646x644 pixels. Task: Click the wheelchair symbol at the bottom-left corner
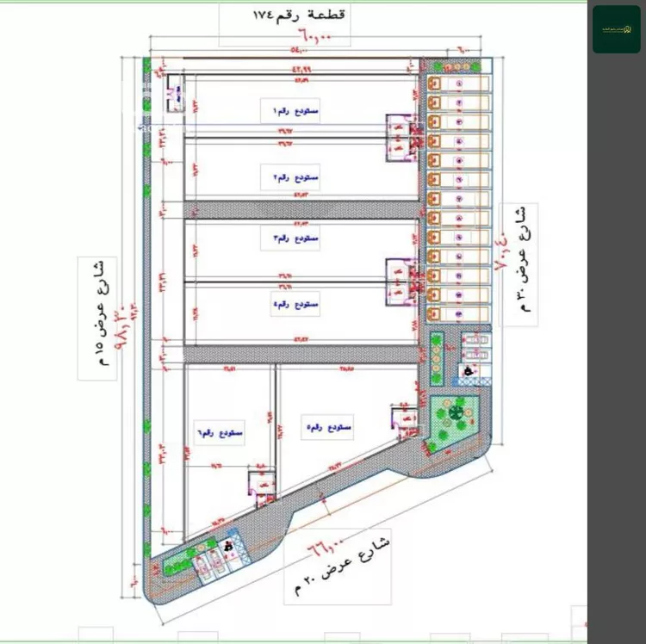click(x=229, y=546)
